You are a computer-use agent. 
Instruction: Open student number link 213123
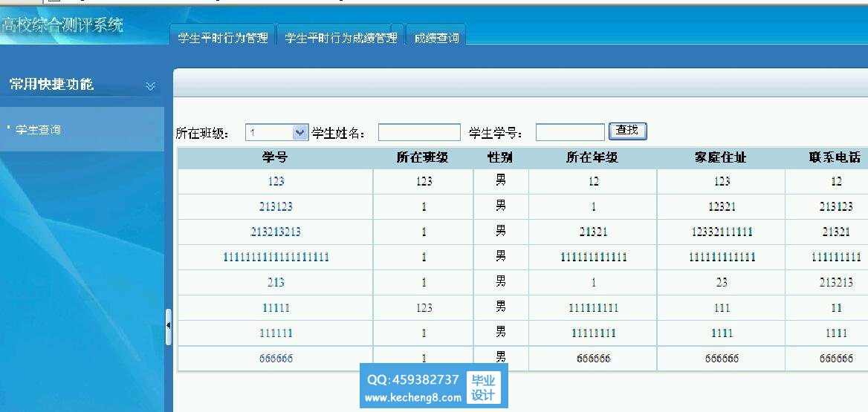(276, 207)
